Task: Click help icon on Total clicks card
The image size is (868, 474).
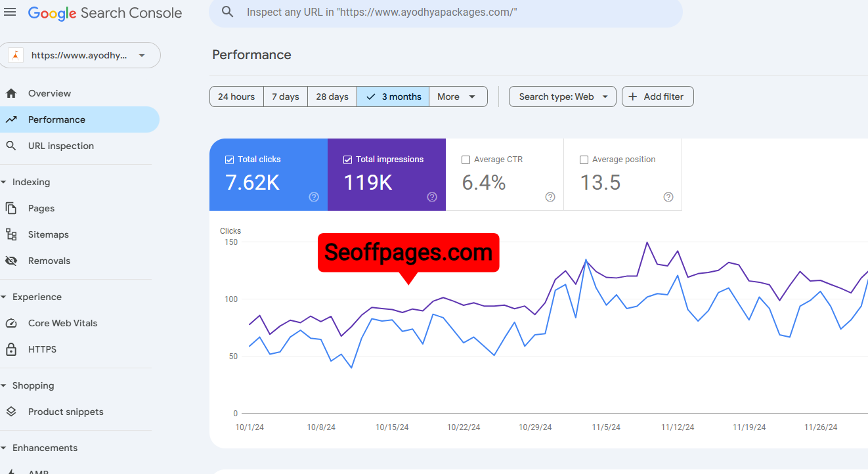Action: click(314, 197)
